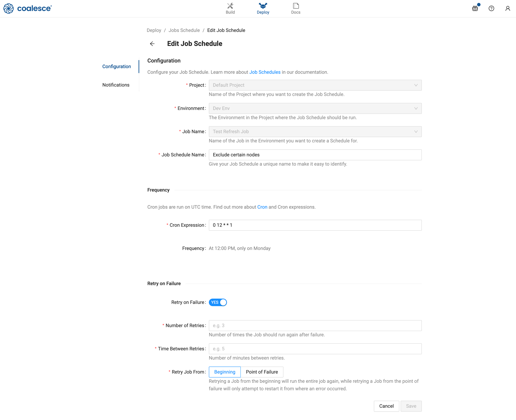Viewport: 516px width, 420px height.
Task: Click "At 12:00 PM, only on Monday" text
Action: tap(240, 248)
